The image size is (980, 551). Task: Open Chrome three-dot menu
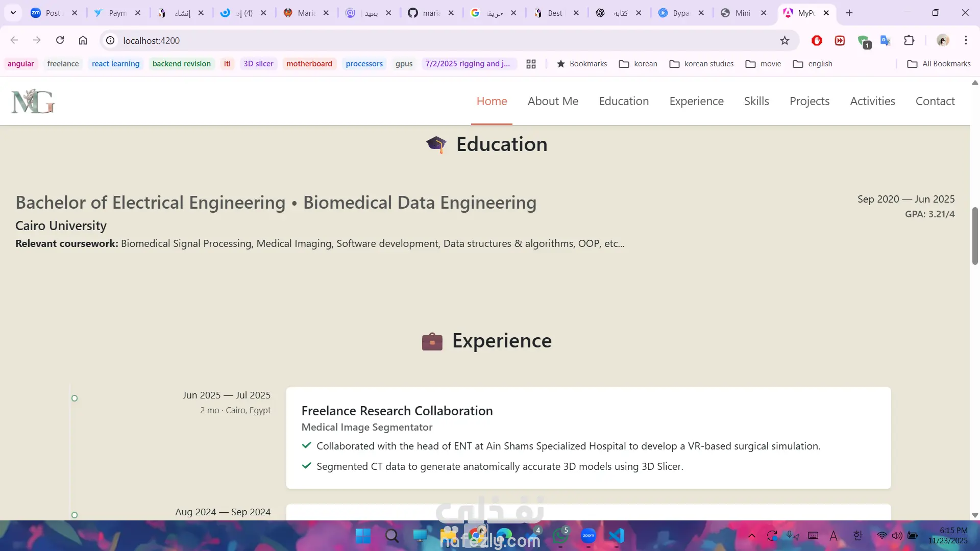(966, 40)
